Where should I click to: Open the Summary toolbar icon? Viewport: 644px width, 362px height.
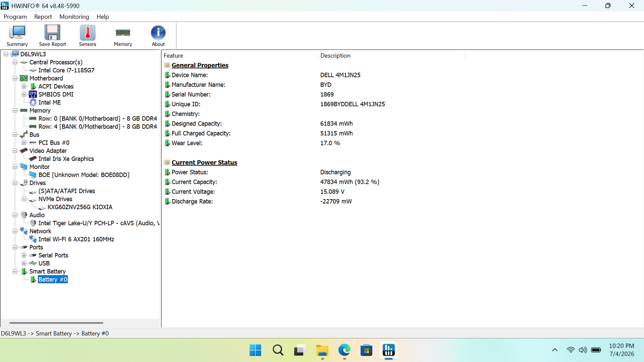[x=17, y=33]
